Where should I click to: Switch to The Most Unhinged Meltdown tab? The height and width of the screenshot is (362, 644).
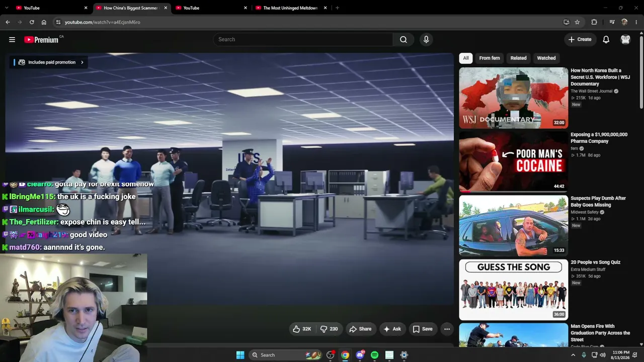coord(291,8)
